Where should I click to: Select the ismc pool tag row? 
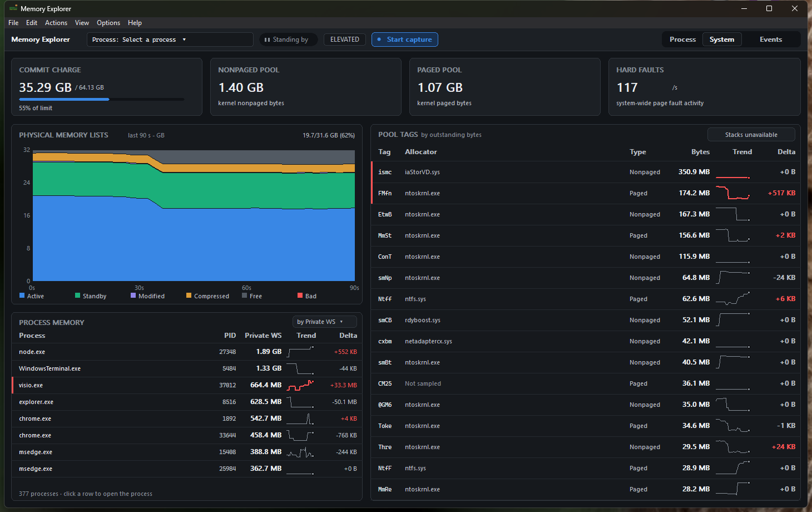pos(586,172)
